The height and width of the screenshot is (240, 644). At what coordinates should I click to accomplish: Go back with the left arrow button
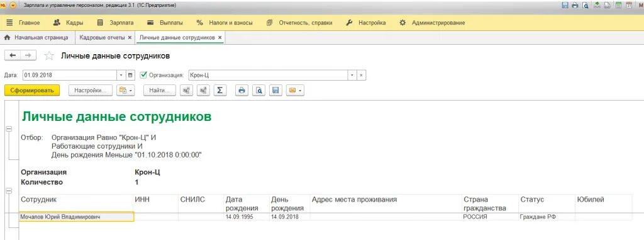[x=13, y=55]
